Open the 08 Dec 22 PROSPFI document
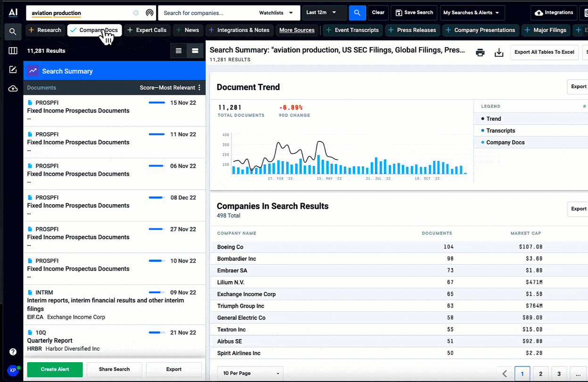588x382 pixels. pos(115,206)
